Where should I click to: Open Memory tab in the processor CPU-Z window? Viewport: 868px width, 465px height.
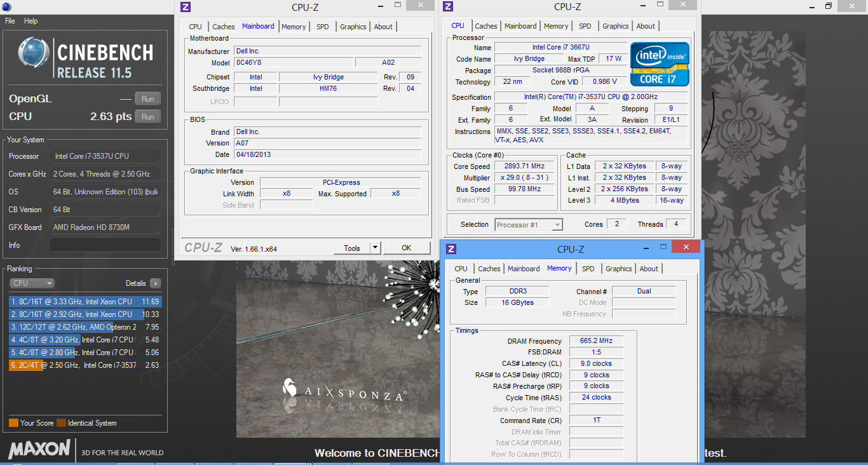tap(556, 26)
